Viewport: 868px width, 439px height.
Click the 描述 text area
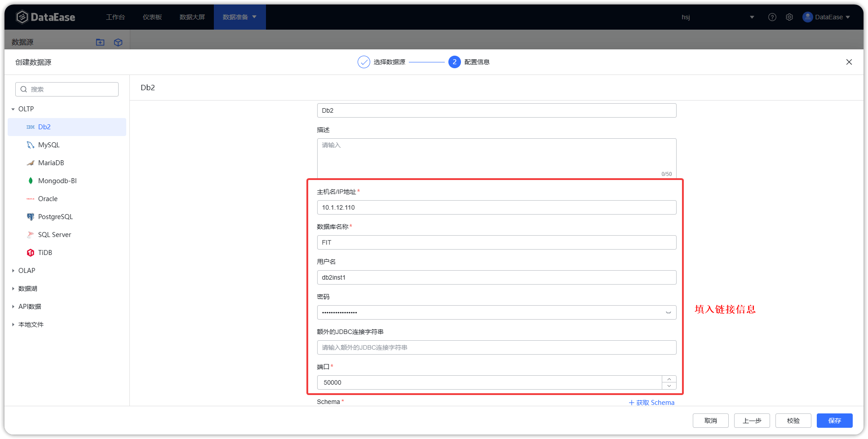pos(496,158)
